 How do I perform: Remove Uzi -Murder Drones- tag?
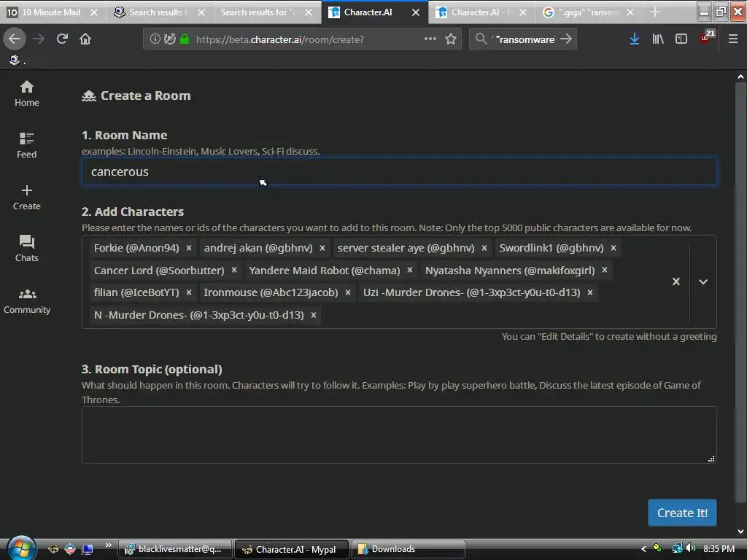589,292
